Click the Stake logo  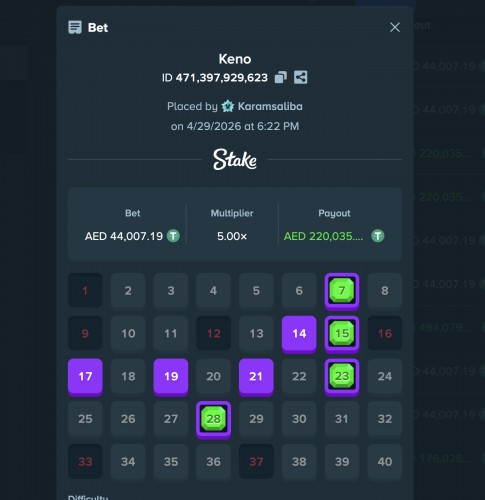click(x=235, y=159)
